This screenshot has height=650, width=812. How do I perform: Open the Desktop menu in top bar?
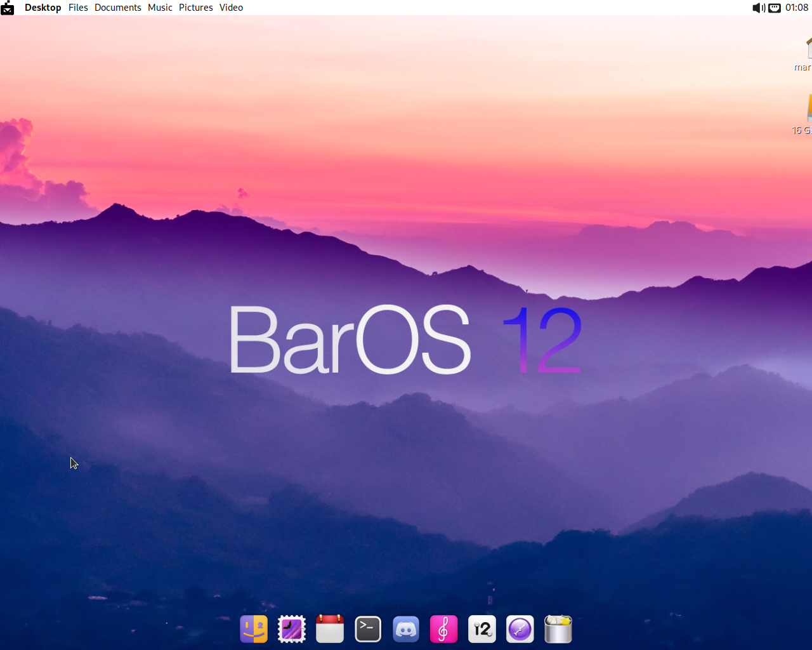click(43, 8)
